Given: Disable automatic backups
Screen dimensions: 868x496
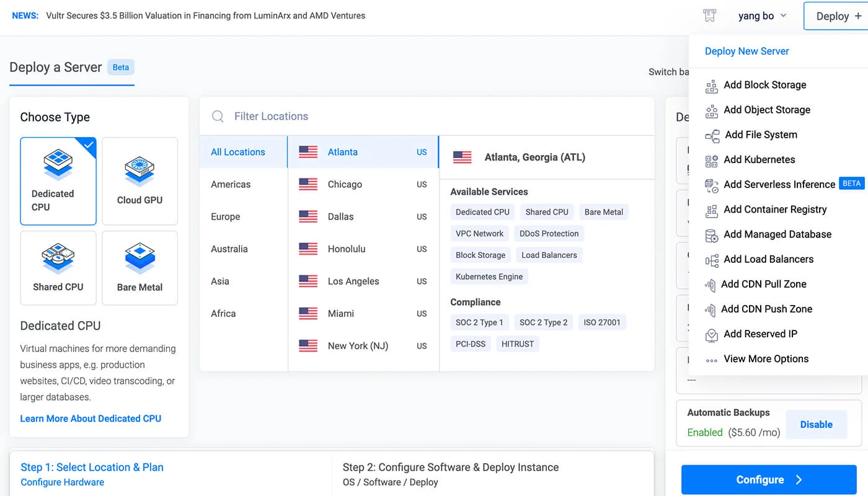Looking at the screenshot, I should coord(816,425).
